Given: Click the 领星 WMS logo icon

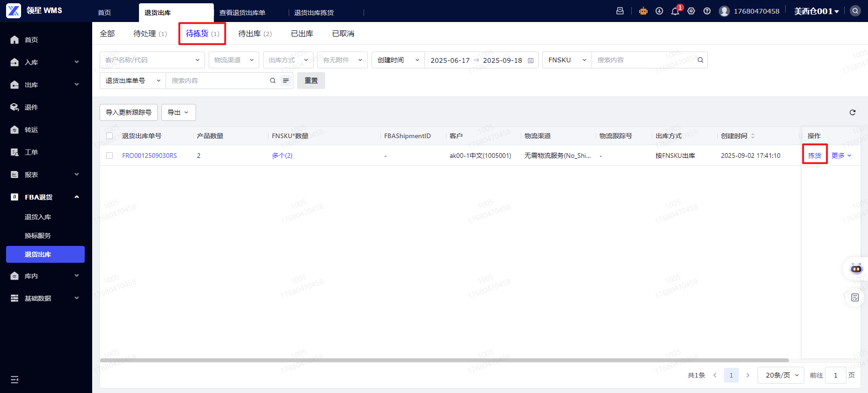Looking at the screenshot, I should point(14,10).
